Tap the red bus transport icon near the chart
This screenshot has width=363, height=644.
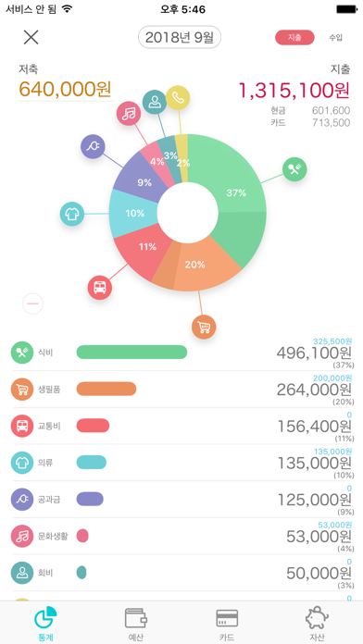[x=100, y=288]
